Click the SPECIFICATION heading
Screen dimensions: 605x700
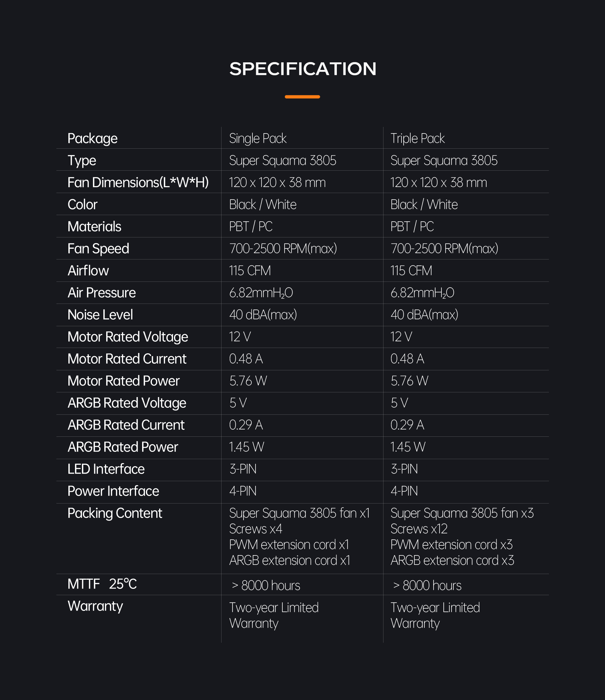pyautogui.click(x=302, y=69)
